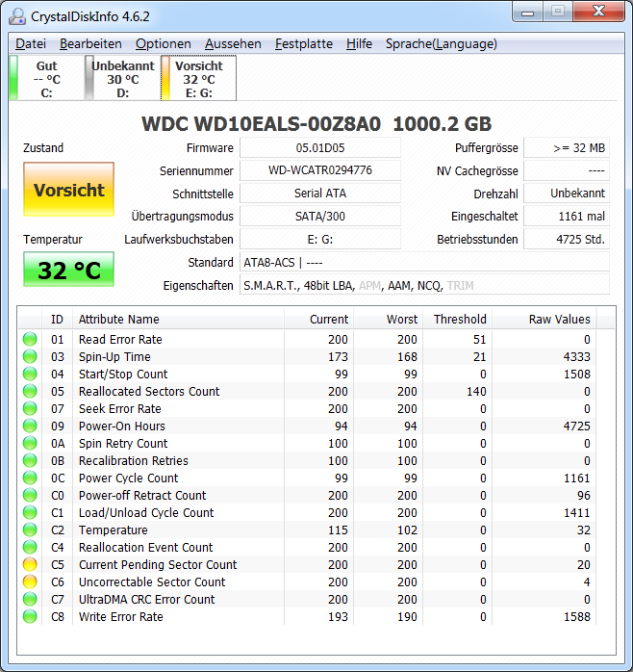
Task: Click the Current column header
Action: [x=318, y=320]
